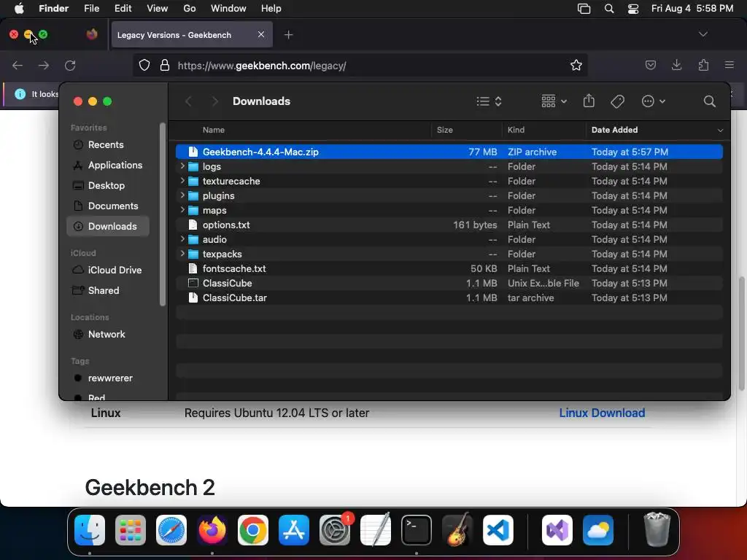This screenshot has width=747, height=560.
Task: Save page to Pocket icon
Action: click(x=650, y=65)
